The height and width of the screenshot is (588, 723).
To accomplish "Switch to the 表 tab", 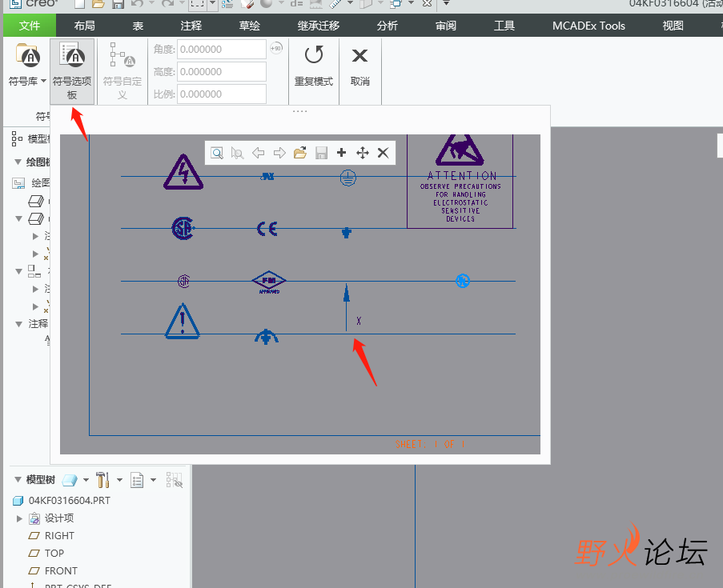I will [138, 26].
